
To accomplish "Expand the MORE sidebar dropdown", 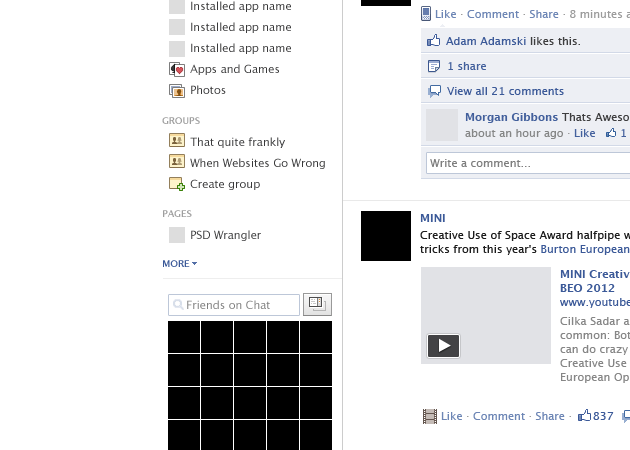I will pyautogui.click(x=180, y=264).
